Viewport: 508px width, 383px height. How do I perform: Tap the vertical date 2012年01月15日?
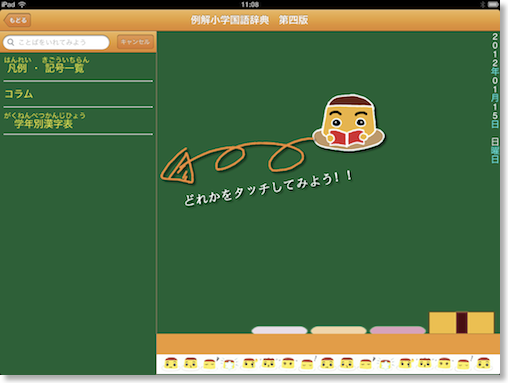pos(495,80)
